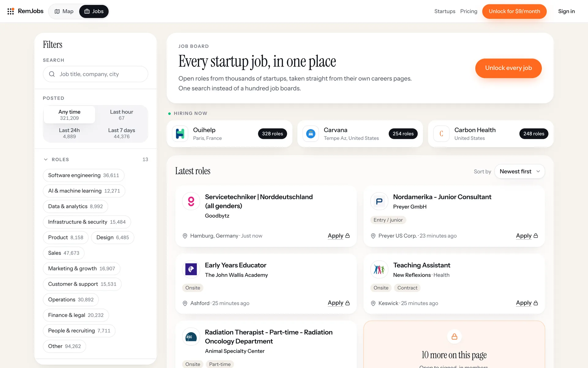Screen dimensions: 588x368
Task: Apply to the Servicetechniker Norddeutschland job
Action: point(339,236)
